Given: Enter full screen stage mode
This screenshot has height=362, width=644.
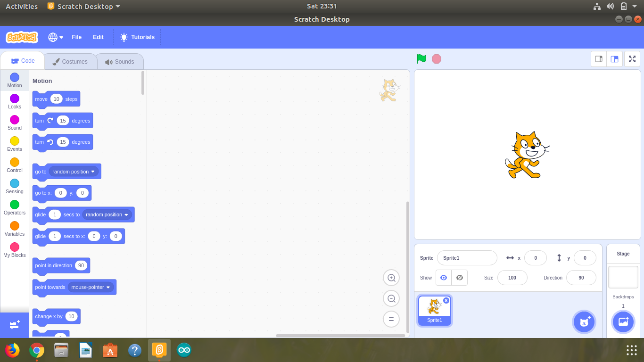Looking at the screenshot, I should (x=632, y=59).
